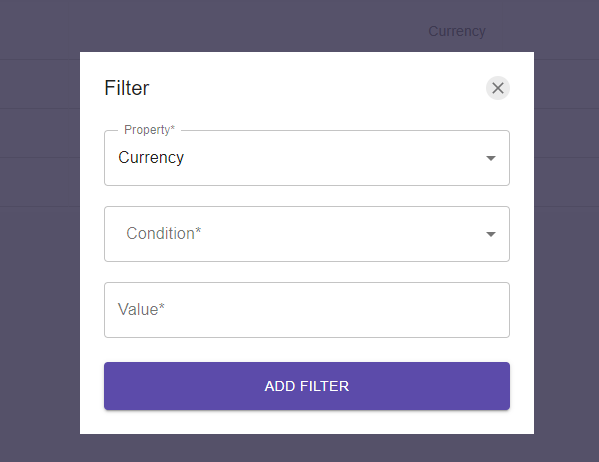Click the selected Currency value text

[151, 158]
